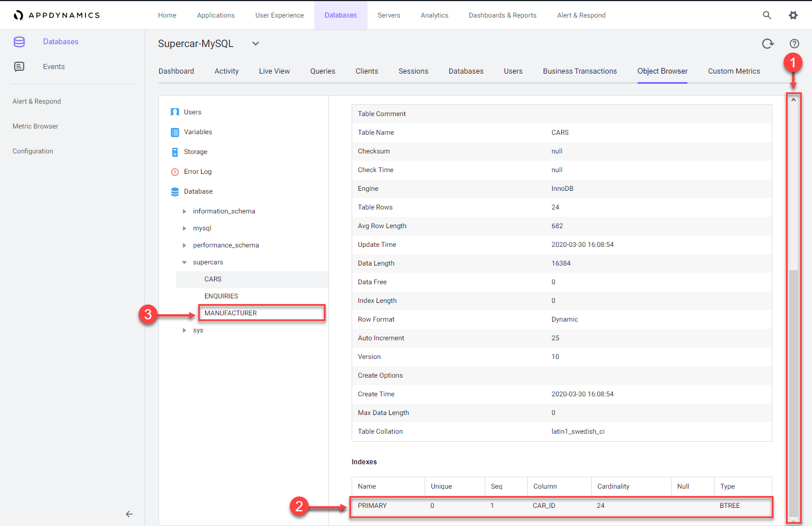Switch to Sessions tab
Image resolution: width=812 pixels, height=526 pixels.
point(413,71)
